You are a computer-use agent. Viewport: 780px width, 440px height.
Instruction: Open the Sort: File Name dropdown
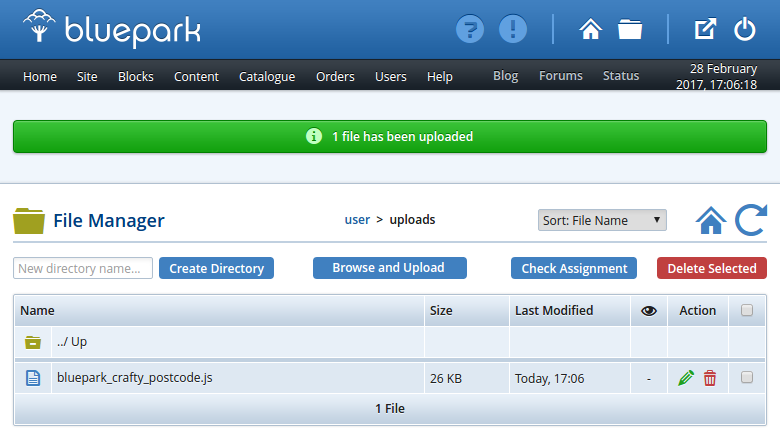pyautogui.click(x=602, y=220)
